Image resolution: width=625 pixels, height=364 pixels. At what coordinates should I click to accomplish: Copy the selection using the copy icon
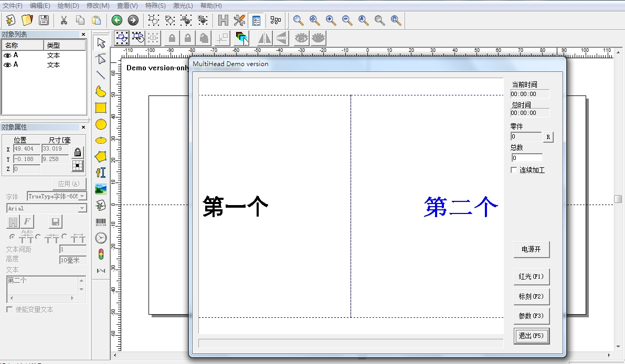pos(80,20)
